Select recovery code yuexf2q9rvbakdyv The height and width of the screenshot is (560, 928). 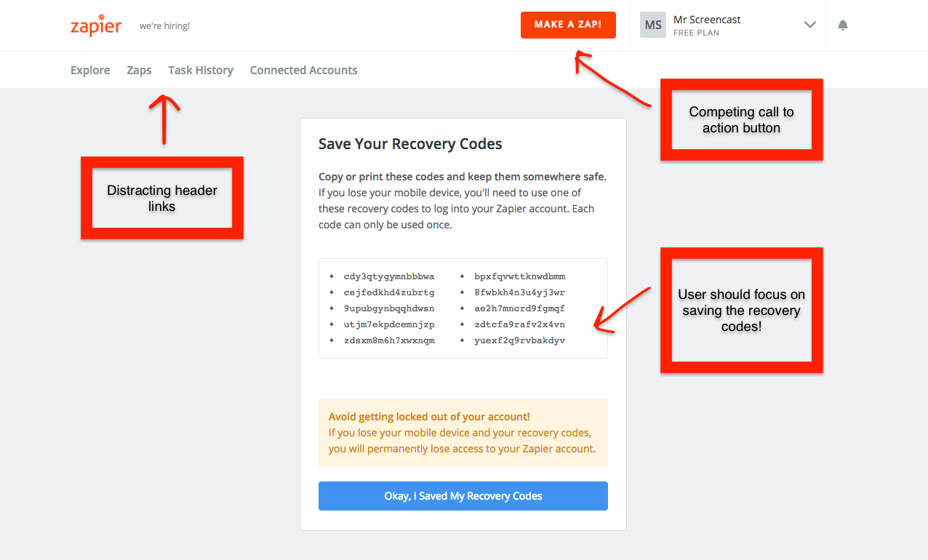[x=520, y=340]
